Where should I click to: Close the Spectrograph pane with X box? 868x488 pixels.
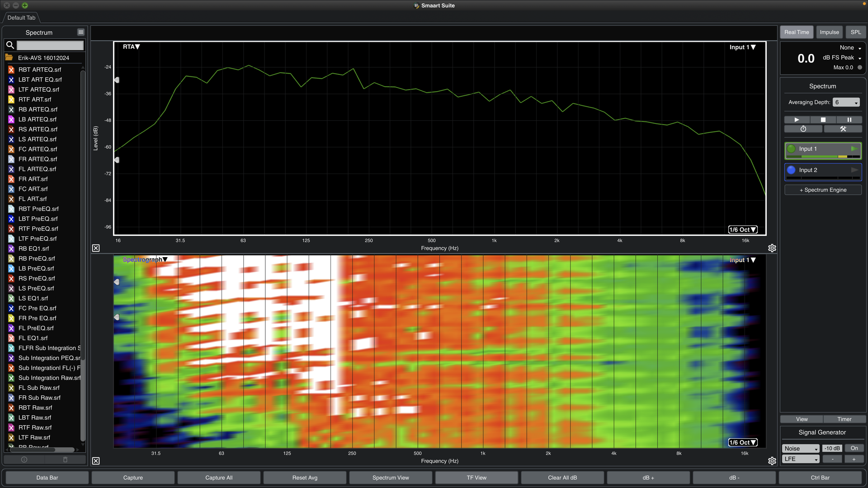point(96,461)
